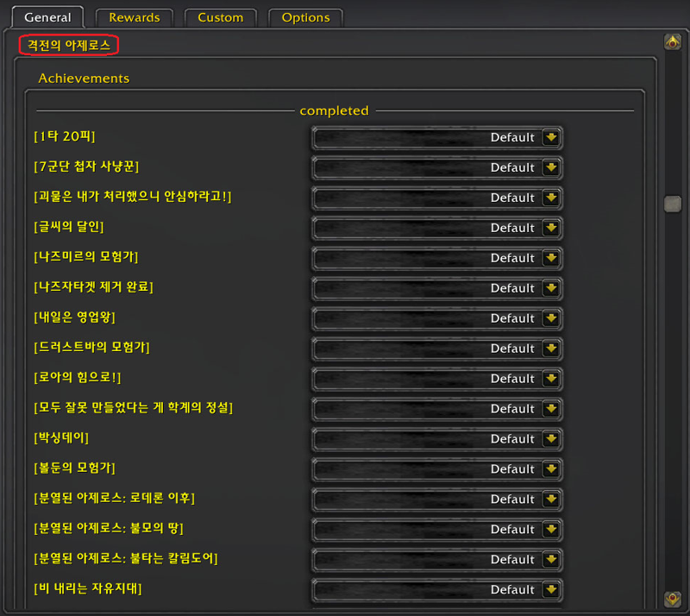This screenshot has width=690, height=616.
Task: Click arrow icon in [분열된 아제로스: 로데론 이후] row
Action: 551,500
